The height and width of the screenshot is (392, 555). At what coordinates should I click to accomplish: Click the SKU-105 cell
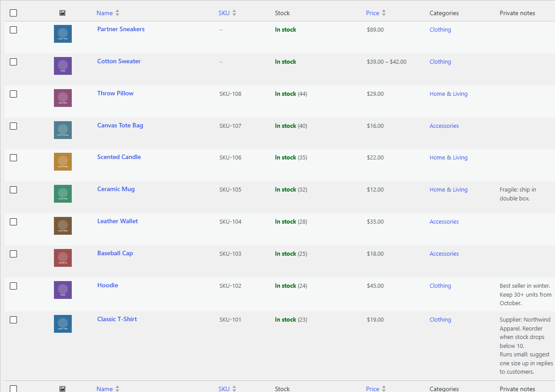(230, 190)
